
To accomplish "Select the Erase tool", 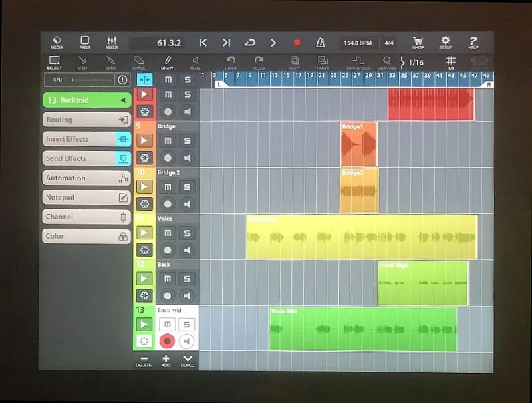I will [138, 63].
